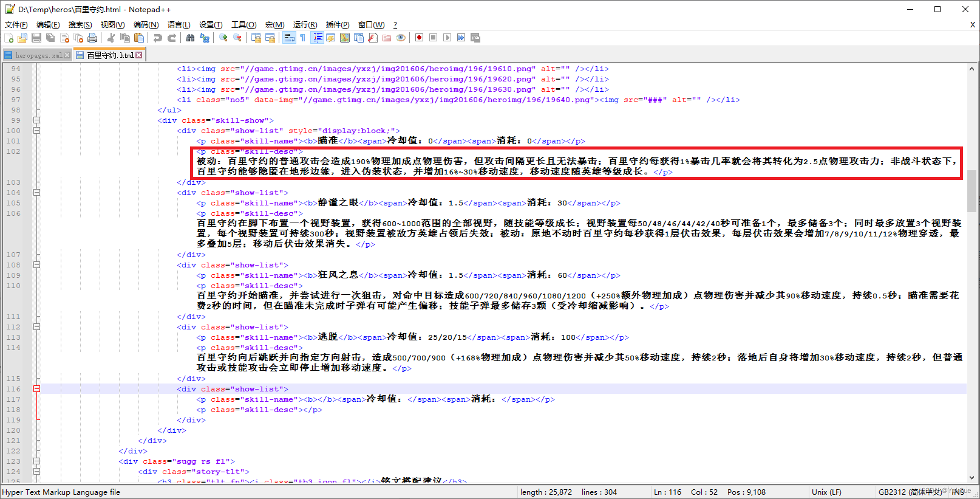Toggle Show All Characters paragraph icon

[302, 38]
